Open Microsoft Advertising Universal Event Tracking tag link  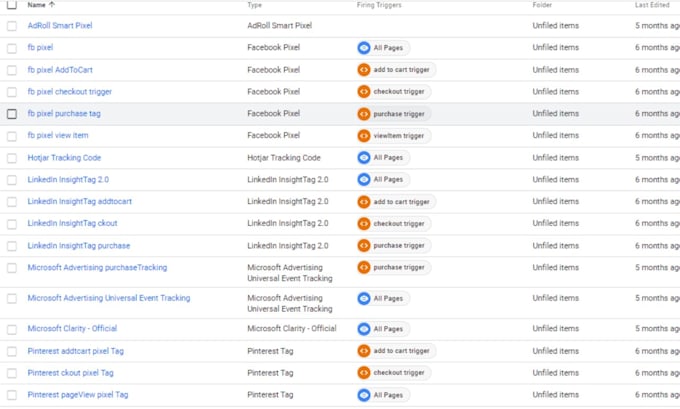[x=109, y=298]
